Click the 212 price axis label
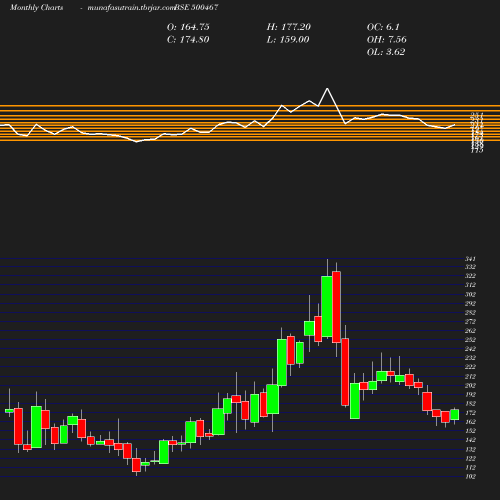 (x=470, y=377)
